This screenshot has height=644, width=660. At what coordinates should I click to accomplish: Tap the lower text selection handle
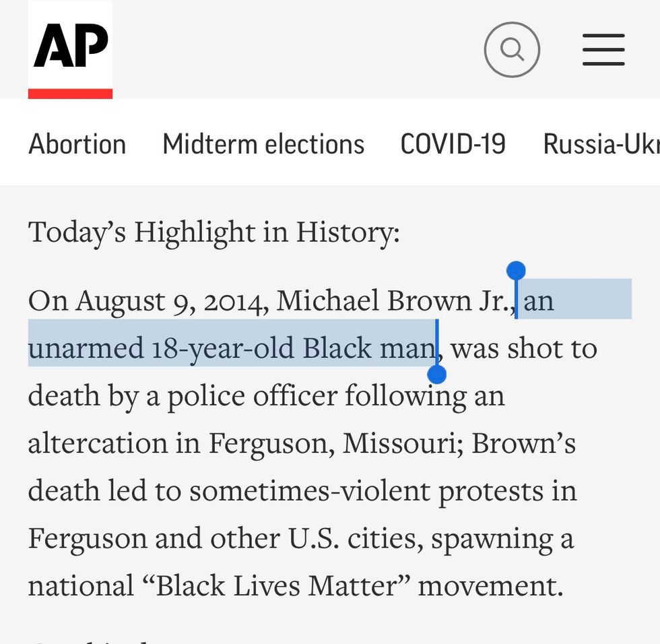pos(437,375)
